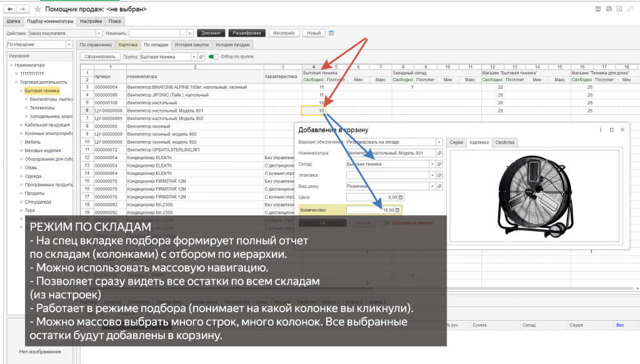Click the Новый button
This screenshot has height=364, width=640.
[314, 33]
